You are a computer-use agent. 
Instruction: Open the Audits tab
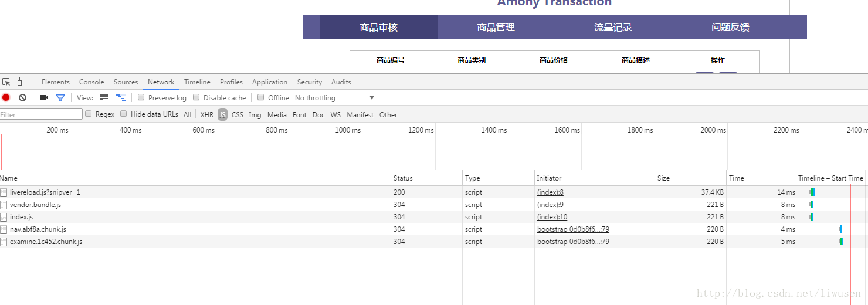tap(341, 82)
